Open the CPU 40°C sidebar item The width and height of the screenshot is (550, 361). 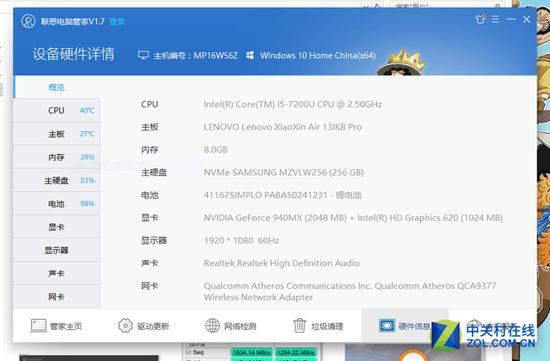tap(57, 110)
